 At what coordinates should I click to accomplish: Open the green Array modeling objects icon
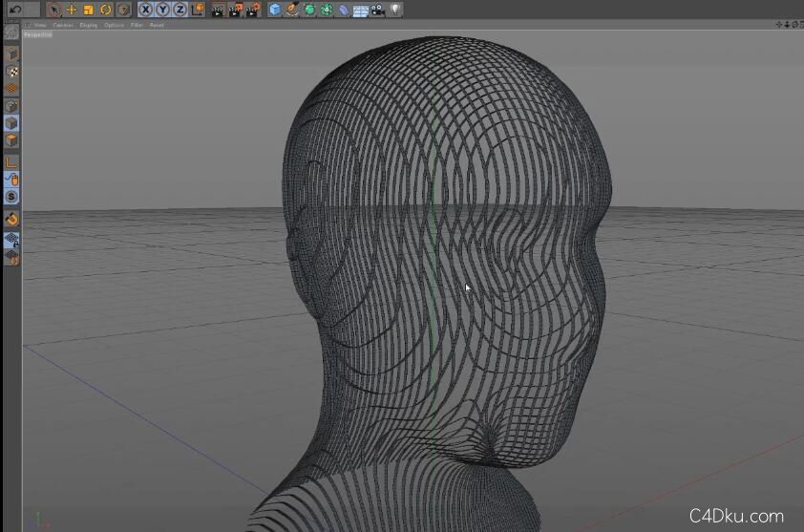point(327,10)
